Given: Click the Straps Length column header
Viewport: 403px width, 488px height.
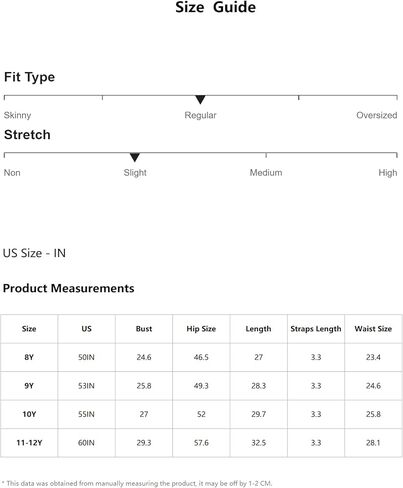Looking at the screenshot, I should (316, 329).
